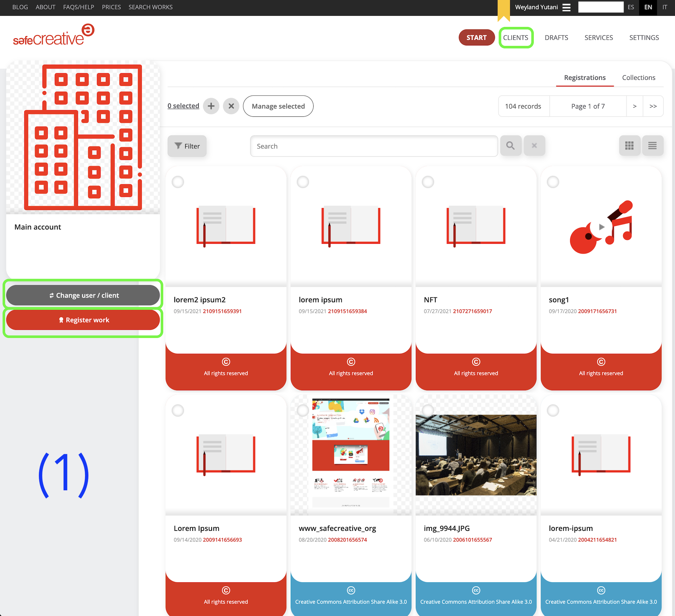Screen dimensions: 675x616
Task: Clear search with the X button
Action: click(x=534, y=146)
